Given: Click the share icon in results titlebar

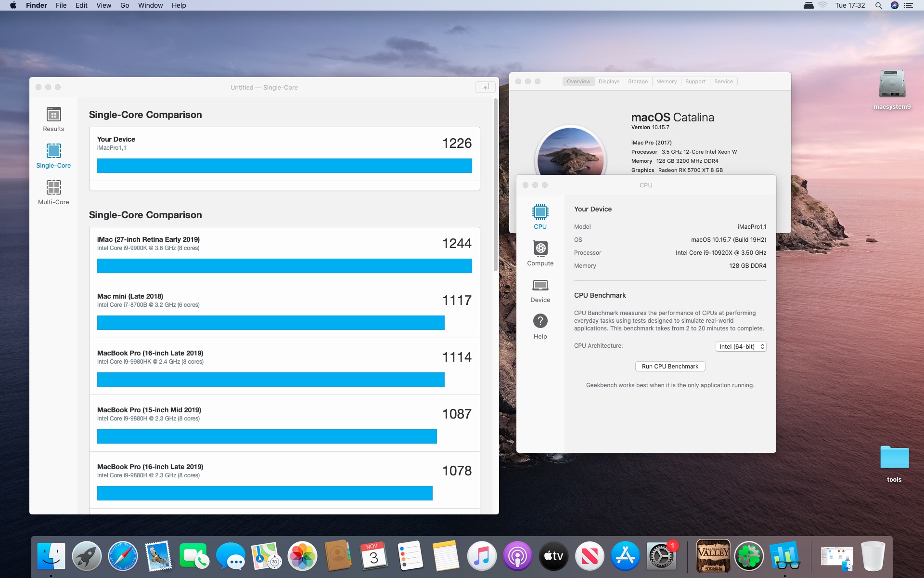Looking at the screenshot, I should coord(485,87).
